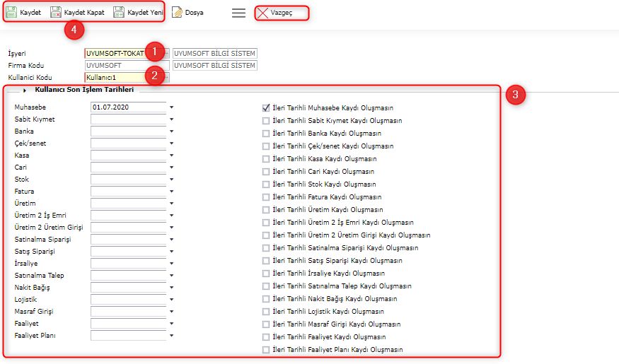
Task: Enable İleri Tarihli Banka Kaydı Oluşmasın
Action: pos(266,134)
